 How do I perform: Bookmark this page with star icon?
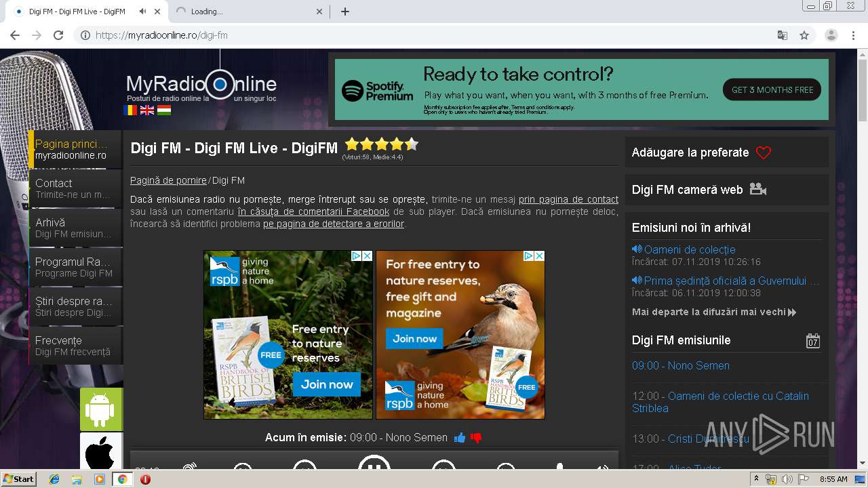click(804, 35)
